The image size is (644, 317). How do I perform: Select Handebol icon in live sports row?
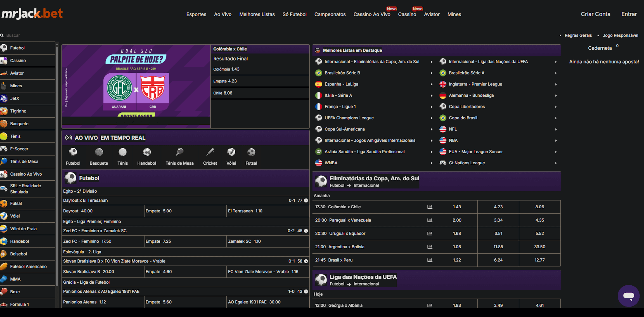[147, 152]
